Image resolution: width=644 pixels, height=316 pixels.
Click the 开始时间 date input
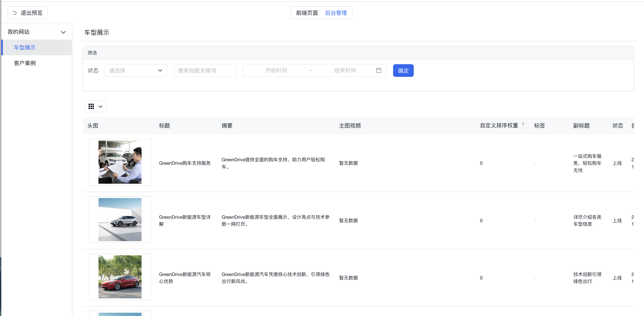click(276, 70)
